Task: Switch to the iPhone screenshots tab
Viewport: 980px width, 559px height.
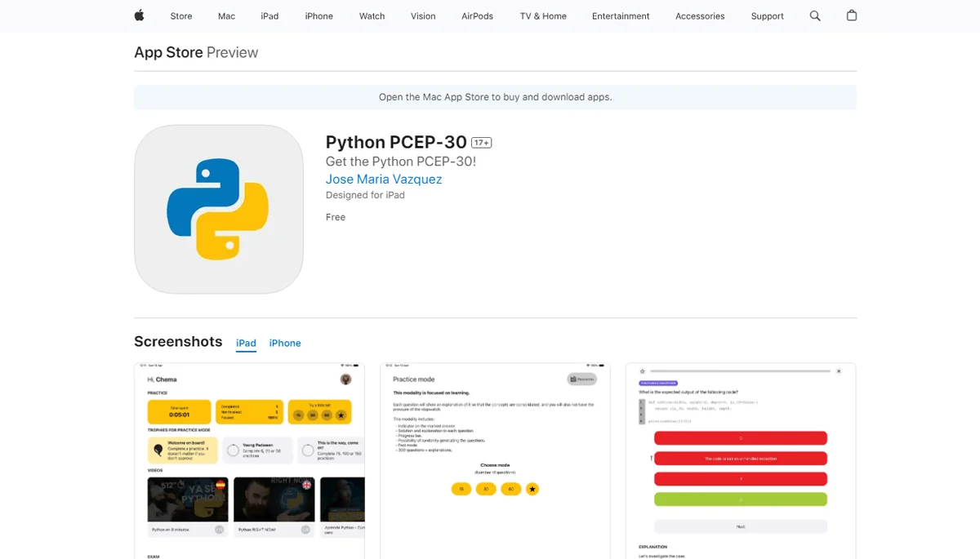Action: point(285,344)
